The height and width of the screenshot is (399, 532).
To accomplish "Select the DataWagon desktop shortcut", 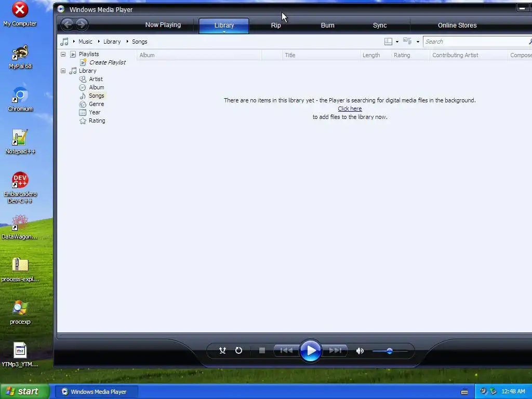I will point(20,228).
